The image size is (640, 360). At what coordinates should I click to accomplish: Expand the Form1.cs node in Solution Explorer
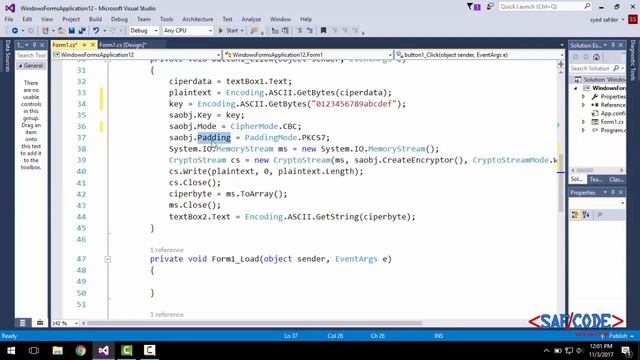(x=583, y=122)
